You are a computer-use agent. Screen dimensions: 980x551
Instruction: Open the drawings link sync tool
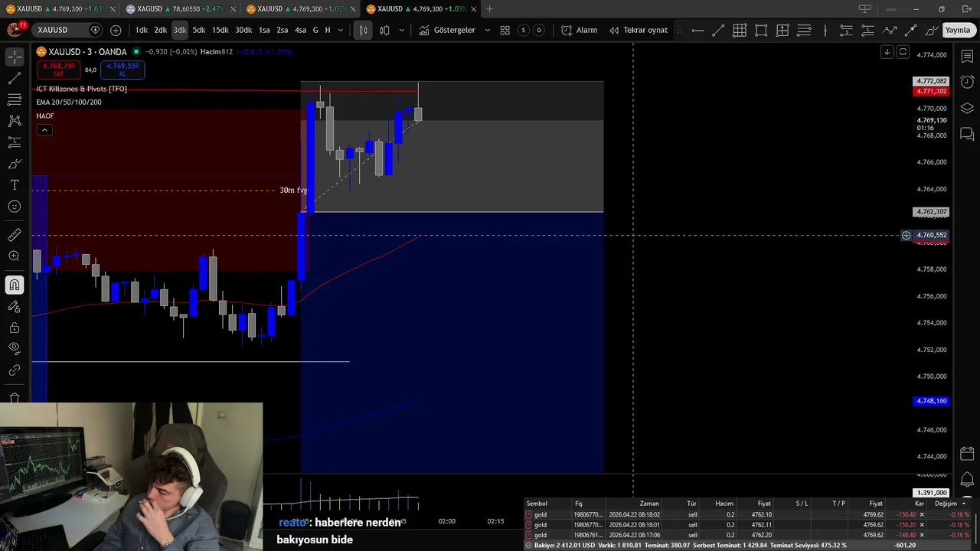15,370
